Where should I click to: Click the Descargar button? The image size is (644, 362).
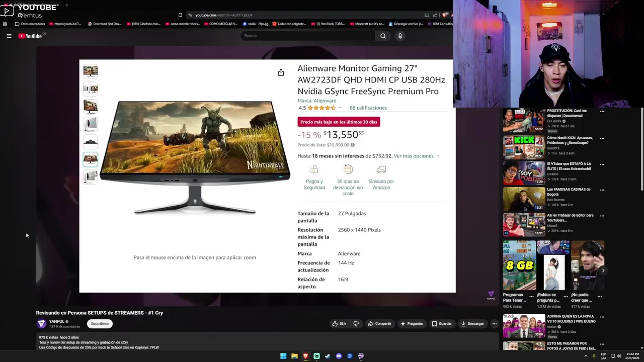[472, 324]
